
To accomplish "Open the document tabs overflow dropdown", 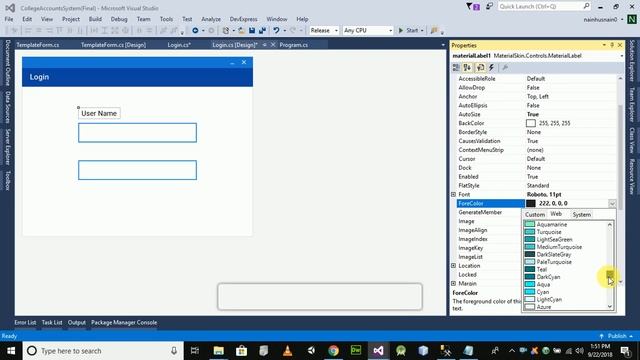I will click(x=443, y=45).
